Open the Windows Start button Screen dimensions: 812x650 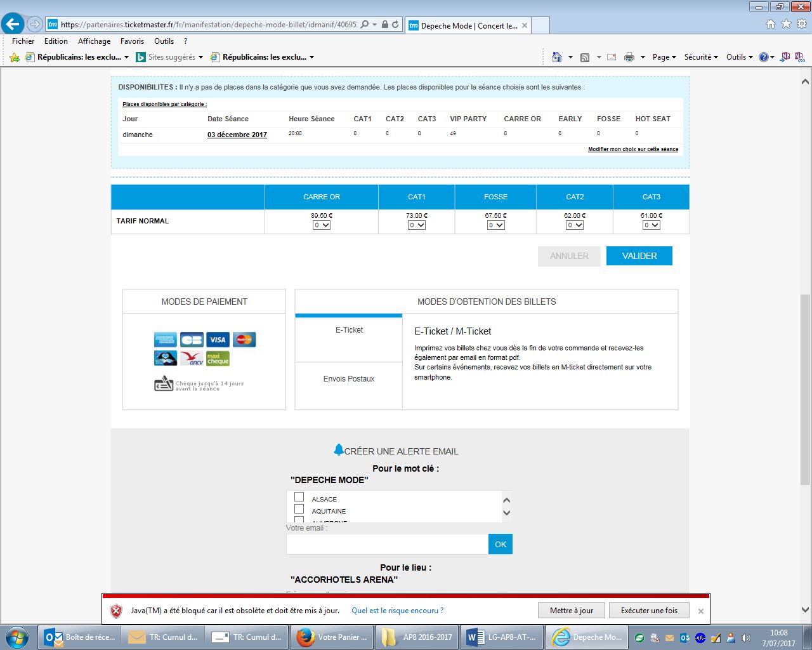coord(17,637)
